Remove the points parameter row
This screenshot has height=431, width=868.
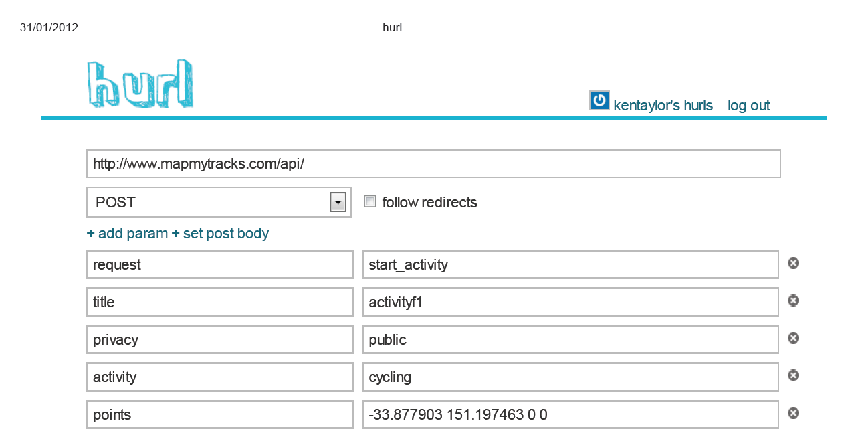coord(793,414)
